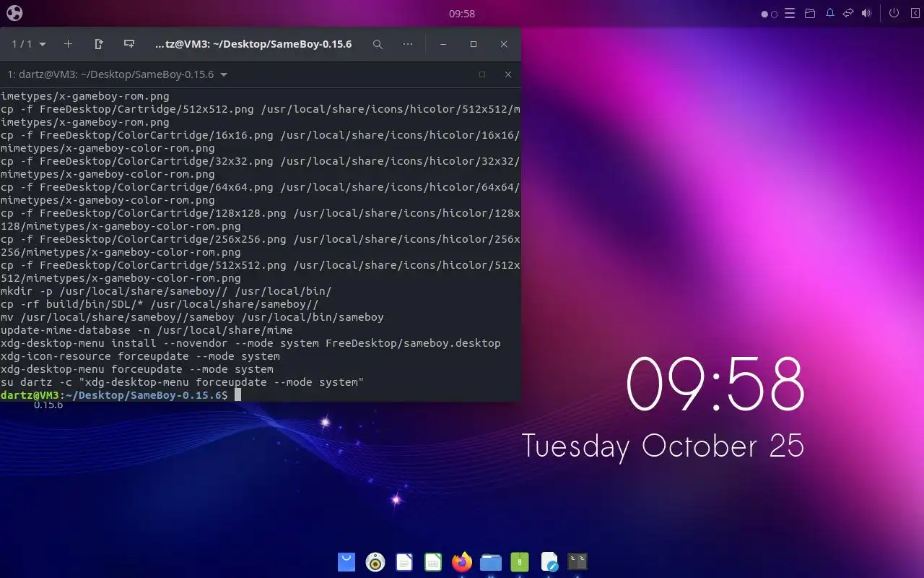924x578 pixels.
Task: Click the 'su dartz -c' output line
Action: [x=182, y=382]
